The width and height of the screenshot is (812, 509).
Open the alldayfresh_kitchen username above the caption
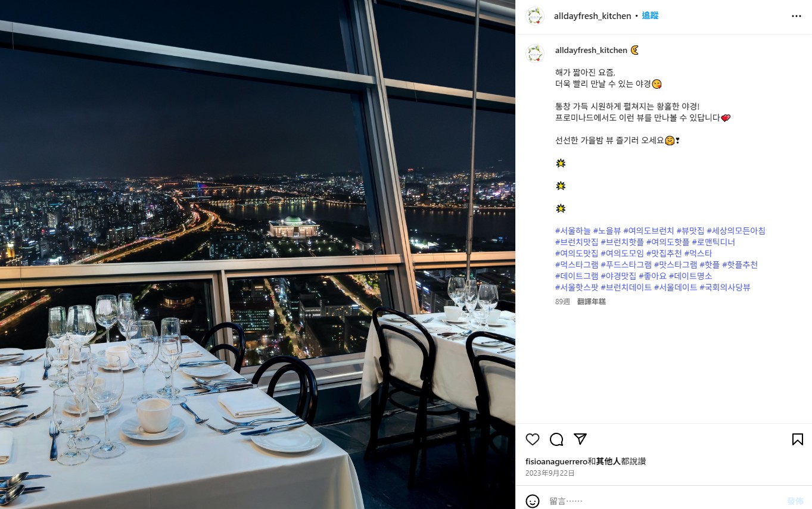coord(591,50)
